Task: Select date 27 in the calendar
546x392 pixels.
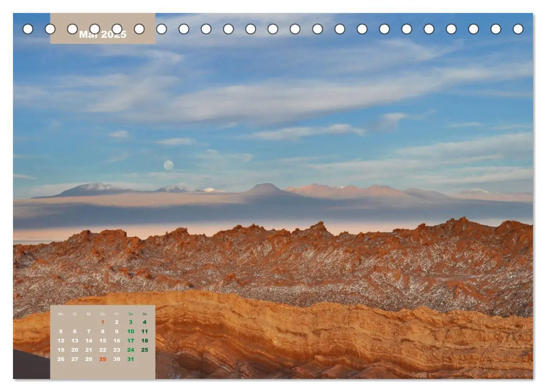Action: tap(75, 359)
